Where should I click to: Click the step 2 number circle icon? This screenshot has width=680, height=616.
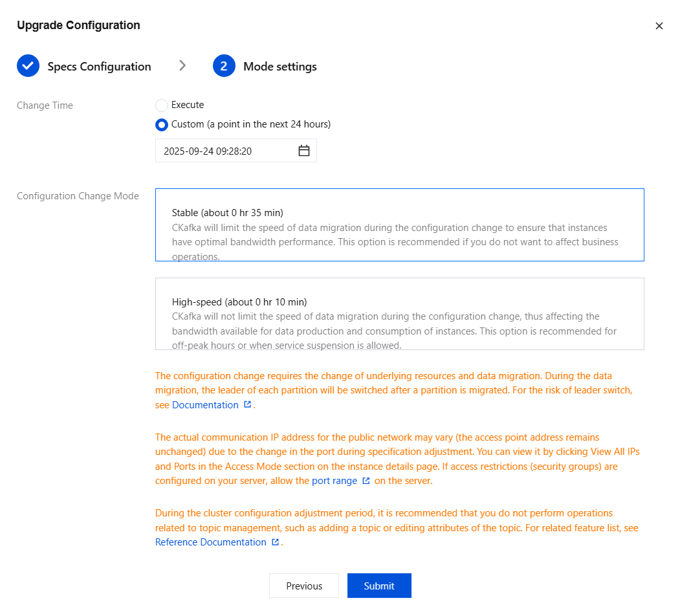pyautogui.click(x=224, y=66)
